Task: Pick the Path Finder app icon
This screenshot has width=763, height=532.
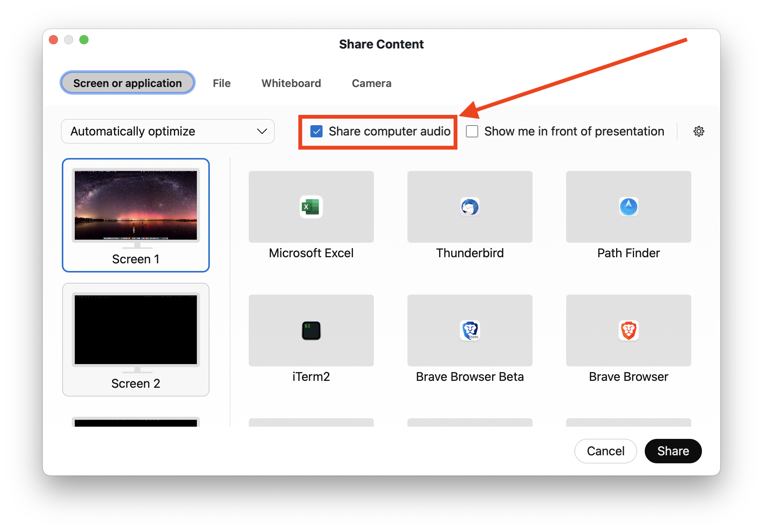Action: coord(628,207)
